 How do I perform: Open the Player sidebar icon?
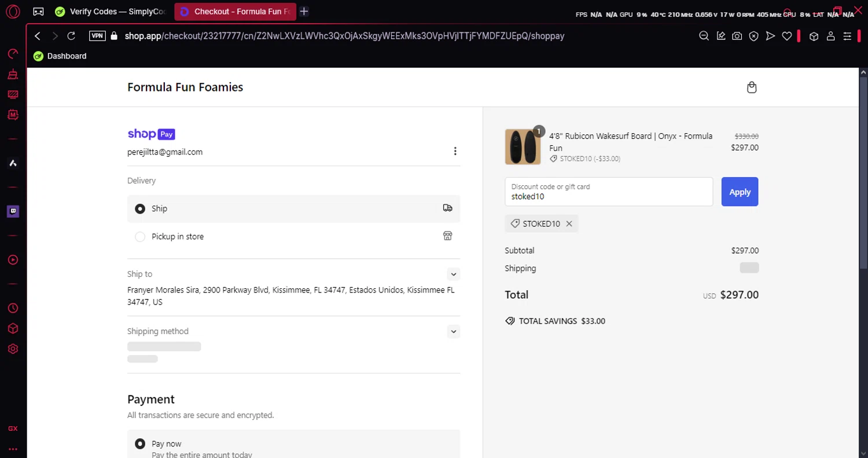coord(13,260)
